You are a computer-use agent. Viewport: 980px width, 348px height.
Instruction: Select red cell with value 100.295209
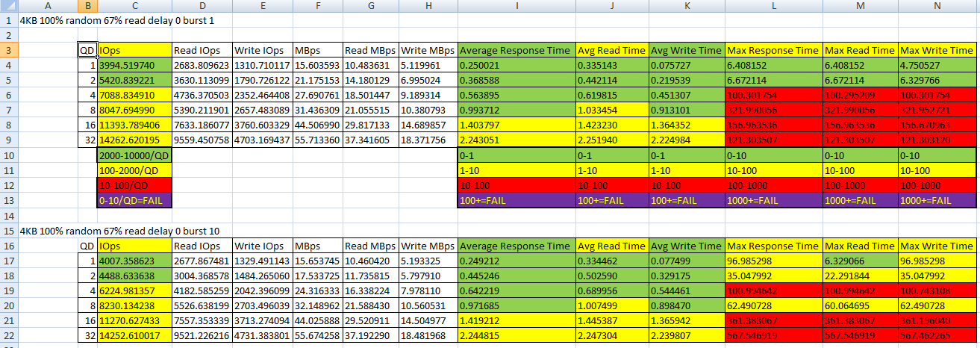pos(860,95)
